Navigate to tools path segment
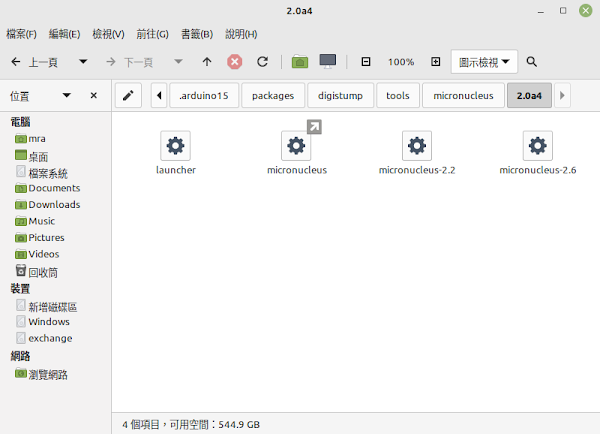The width and height of the screenshot is (600, 434). click(x=398, y=95)
